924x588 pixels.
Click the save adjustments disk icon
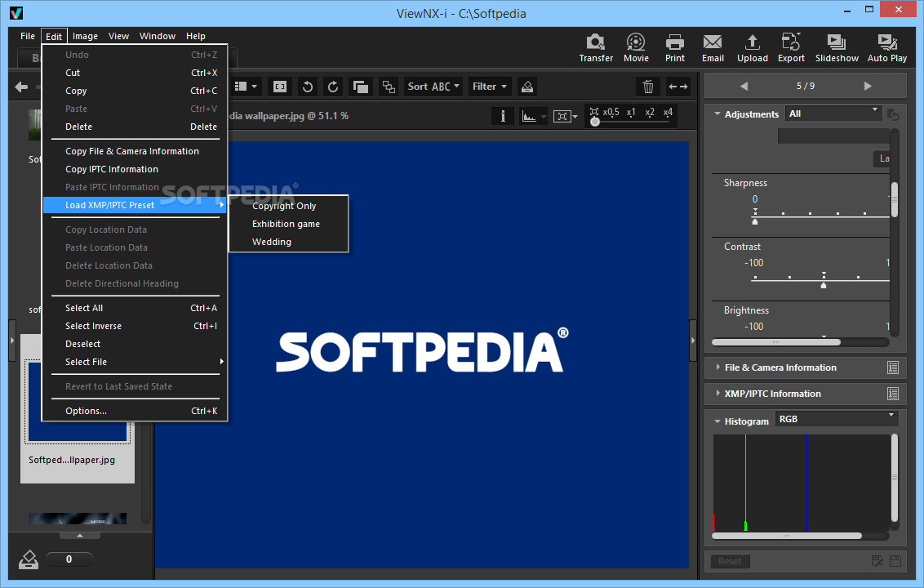click(x=895, y=561)
